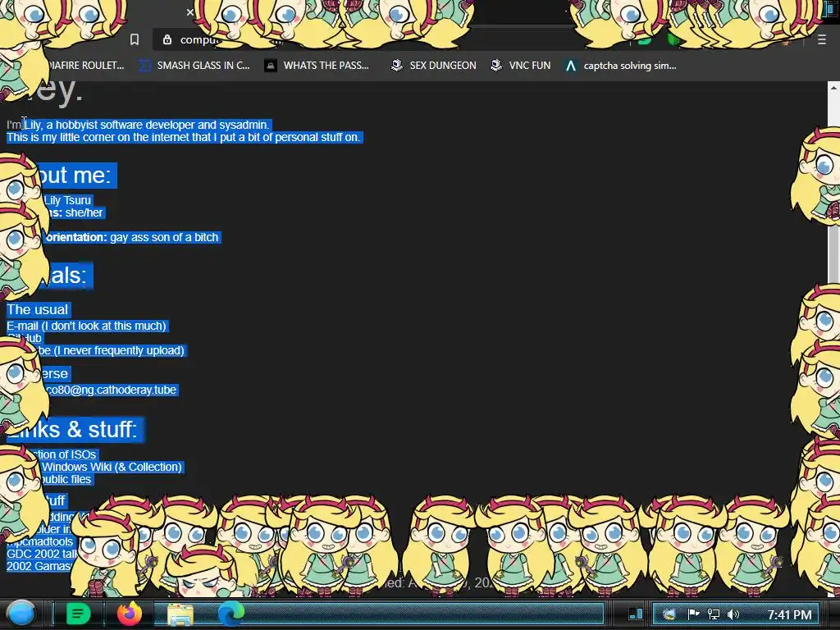Launch Firefox from the taskbar

click(129, 614)
